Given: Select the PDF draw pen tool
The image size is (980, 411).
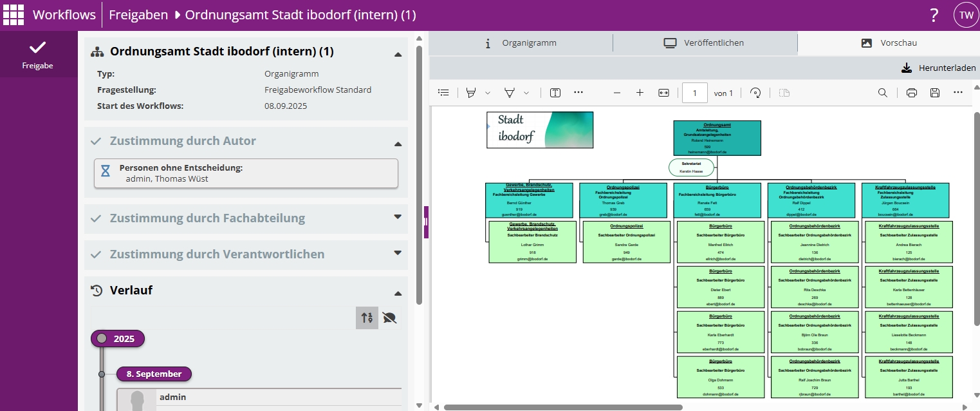Looking at the screenshot, I should 510,93.
